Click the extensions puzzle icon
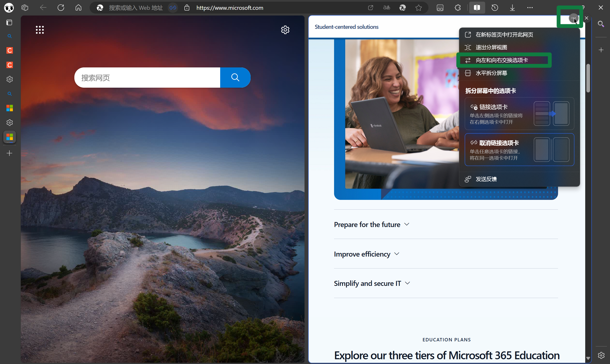The height and width of the screenshot is (364, 610). (x=458, y=8)
